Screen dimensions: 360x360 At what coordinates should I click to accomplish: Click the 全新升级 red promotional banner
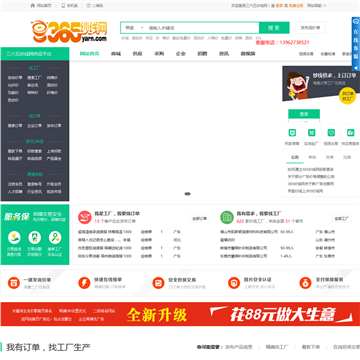pyautogui.click(x=180, y=314)
